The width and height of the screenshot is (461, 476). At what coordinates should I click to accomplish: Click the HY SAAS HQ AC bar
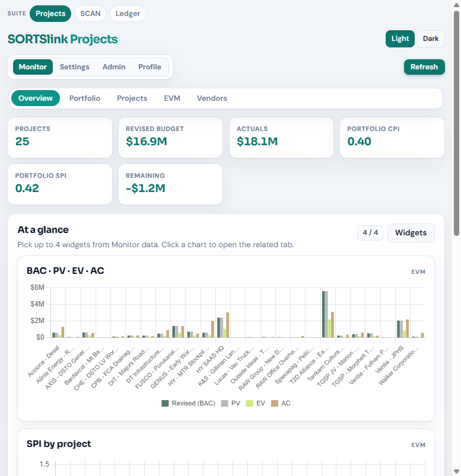(x=228, y=325)
